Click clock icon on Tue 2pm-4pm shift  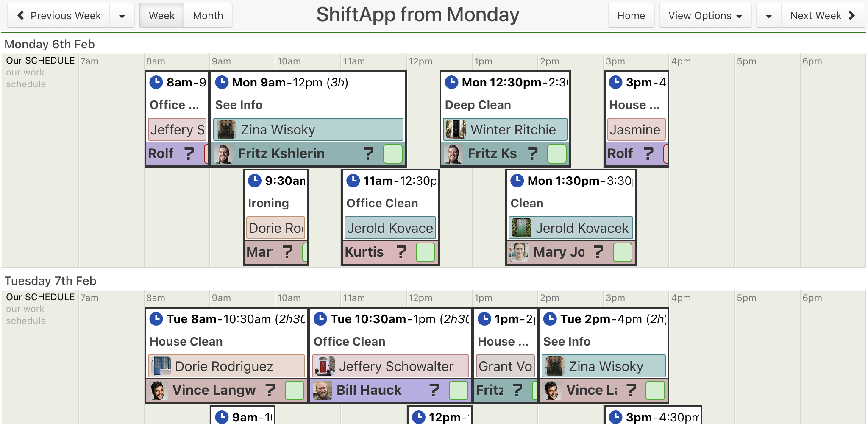(550, 319)
